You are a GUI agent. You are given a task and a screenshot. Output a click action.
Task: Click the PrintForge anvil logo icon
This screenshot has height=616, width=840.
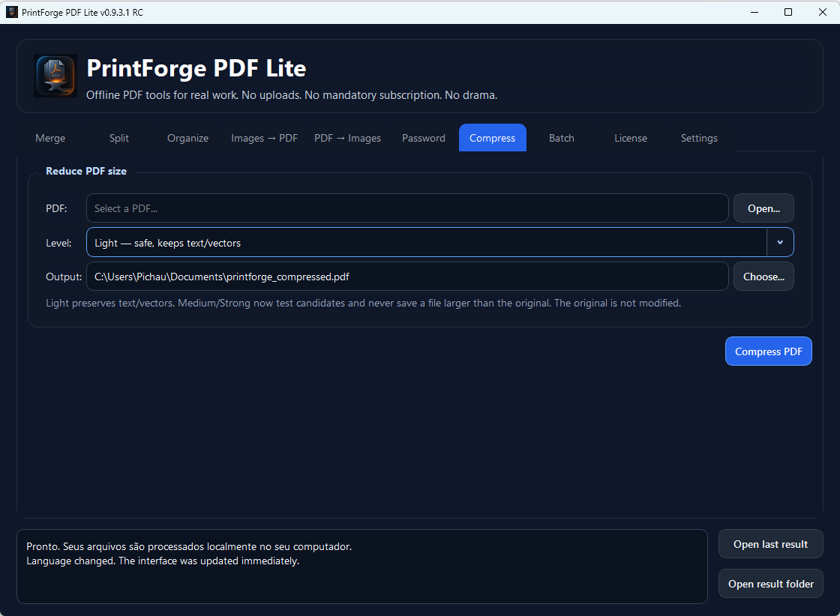55,76
